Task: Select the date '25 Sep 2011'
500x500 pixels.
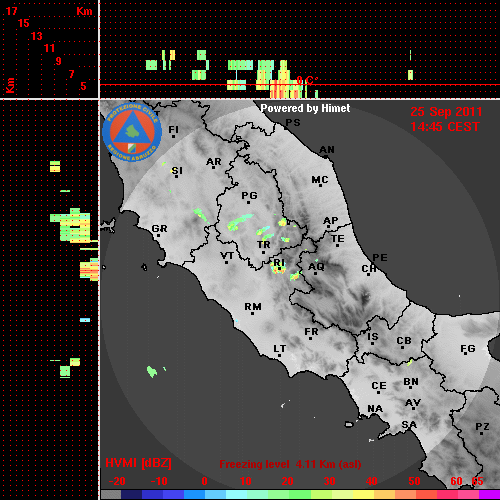Action: (446, 112)
